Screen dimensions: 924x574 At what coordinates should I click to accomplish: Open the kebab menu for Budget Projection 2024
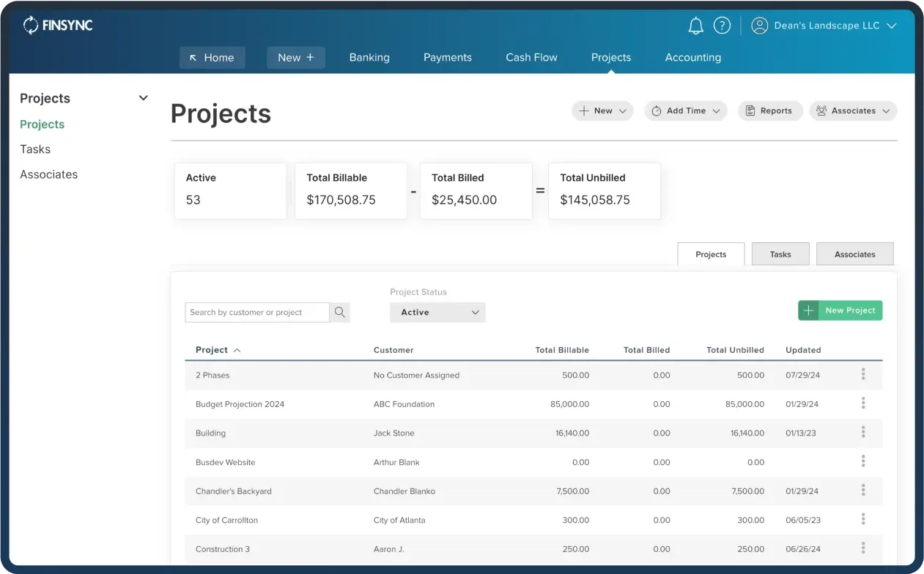(863, 403)
